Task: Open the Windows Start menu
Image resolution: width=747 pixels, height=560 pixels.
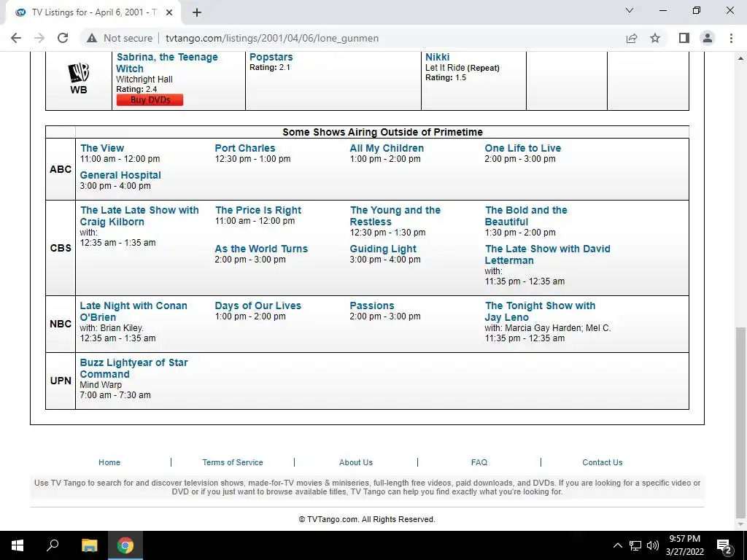Action: (18, 545)
